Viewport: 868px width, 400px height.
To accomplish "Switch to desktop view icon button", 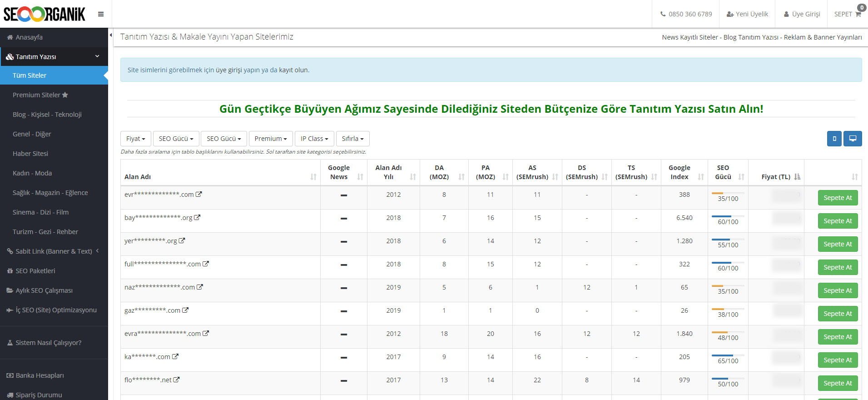I will click(853, 139).
